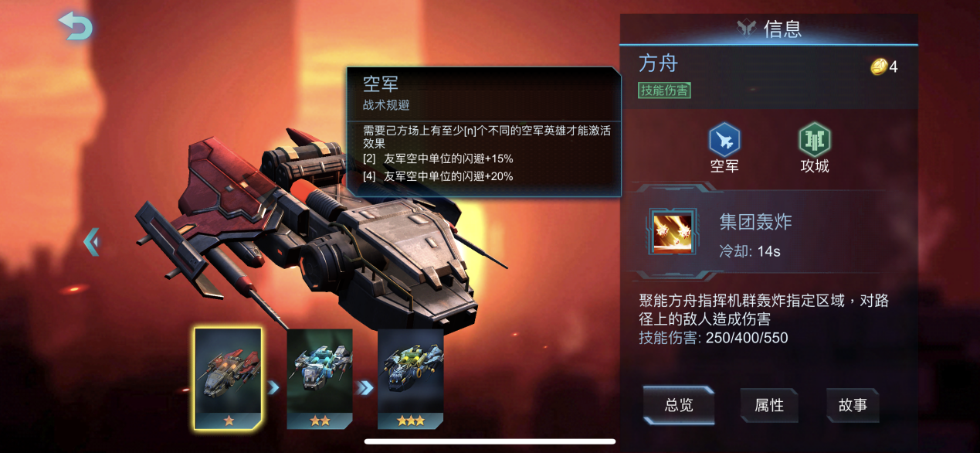Click the single arrow after first thumbnail
980x453 pixels.
[273, 387]
